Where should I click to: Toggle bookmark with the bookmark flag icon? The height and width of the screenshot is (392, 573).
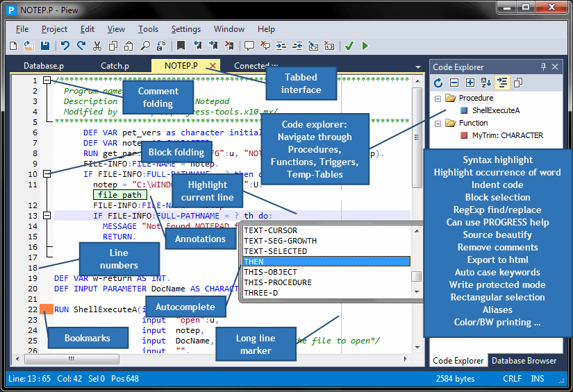click(181, 46)
